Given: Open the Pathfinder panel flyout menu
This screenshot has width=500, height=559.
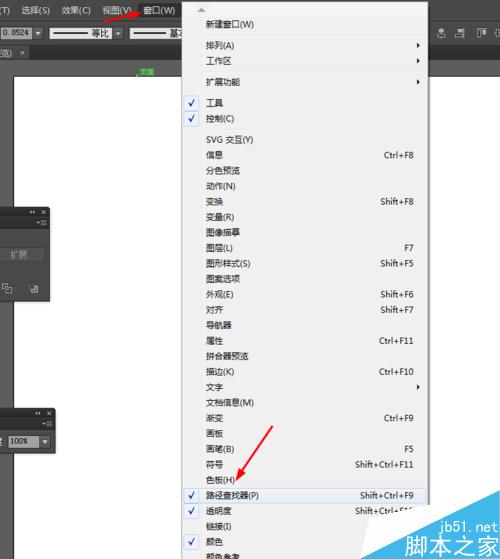Looking at the screenshot, I should [42, 222].
